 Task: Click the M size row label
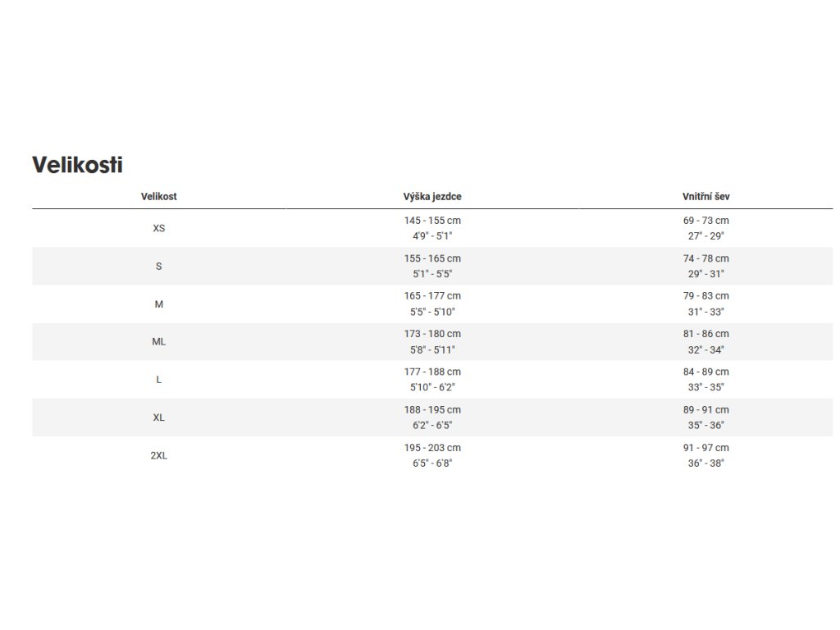tap(159, 304)
